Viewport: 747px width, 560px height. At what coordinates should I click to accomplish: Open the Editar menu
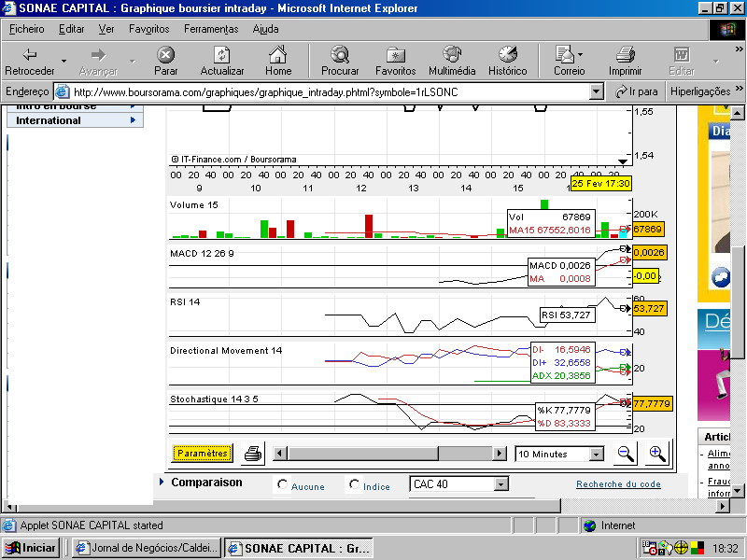tap(72, 29)
